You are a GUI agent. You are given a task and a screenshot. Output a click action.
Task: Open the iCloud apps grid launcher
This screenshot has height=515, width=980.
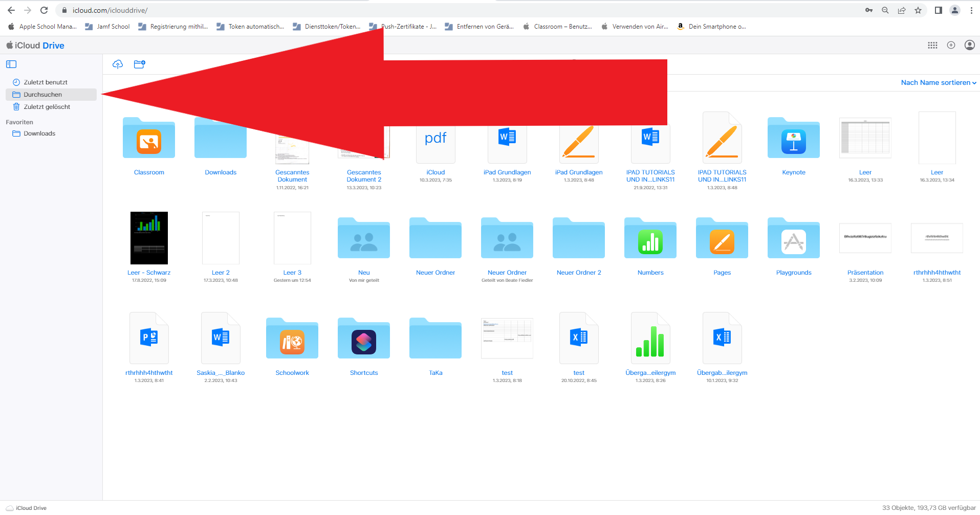coord(932,45)
